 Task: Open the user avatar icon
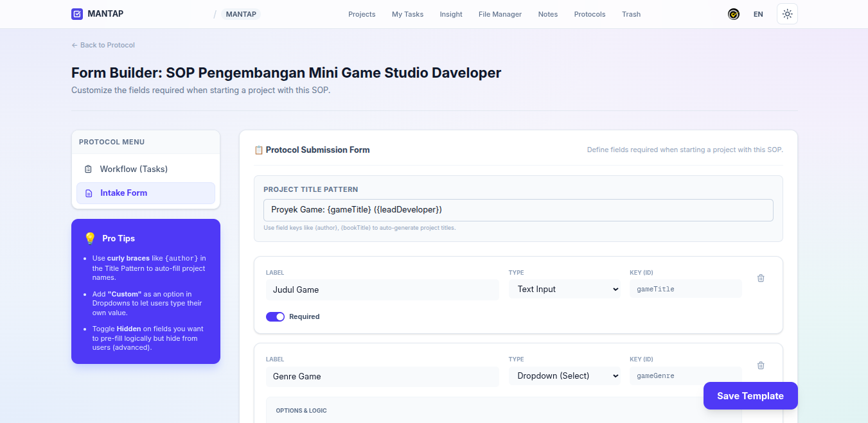(x=733, y=14)
